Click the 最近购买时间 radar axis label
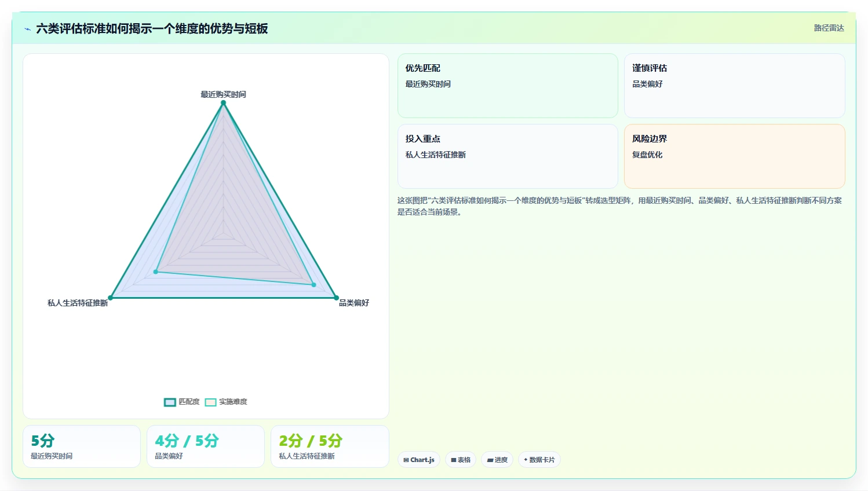Viewport: 868px width, 491px height. pyautogui.click(x=223, y=94)
